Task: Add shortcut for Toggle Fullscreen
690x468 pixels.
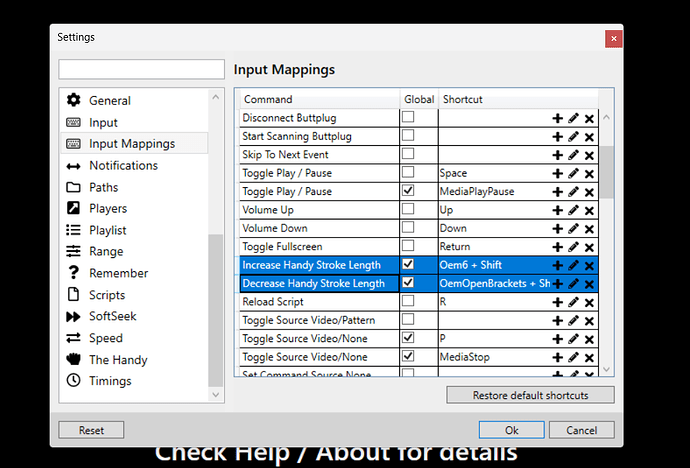Action: [x=557, y=247]
